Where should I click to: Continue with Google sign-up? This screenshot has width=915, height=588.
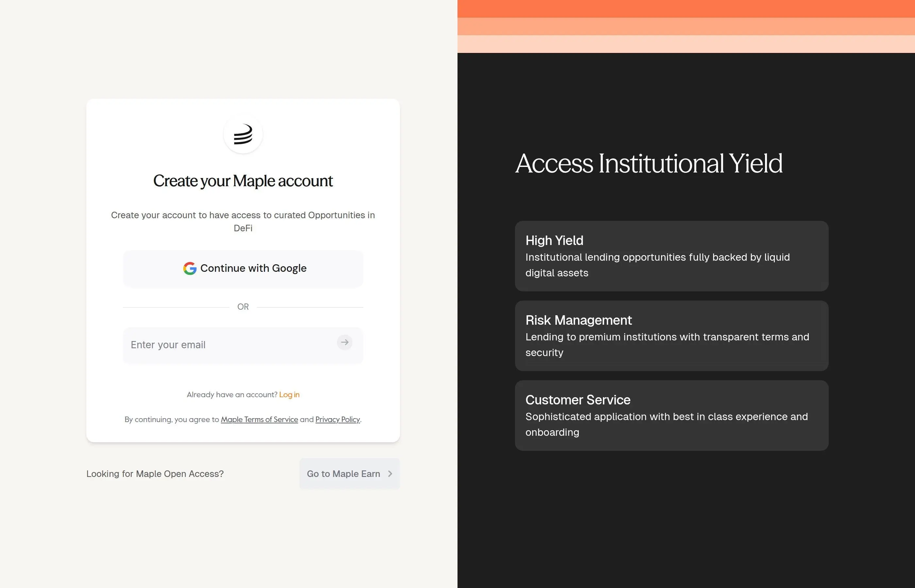243,269
